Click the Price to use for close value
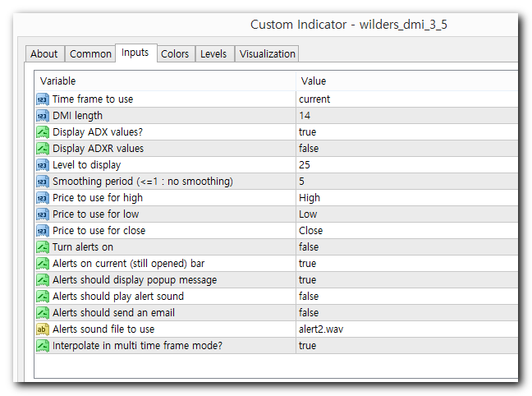Viewport: 532px width, 396px height. (x=311, y=231)
